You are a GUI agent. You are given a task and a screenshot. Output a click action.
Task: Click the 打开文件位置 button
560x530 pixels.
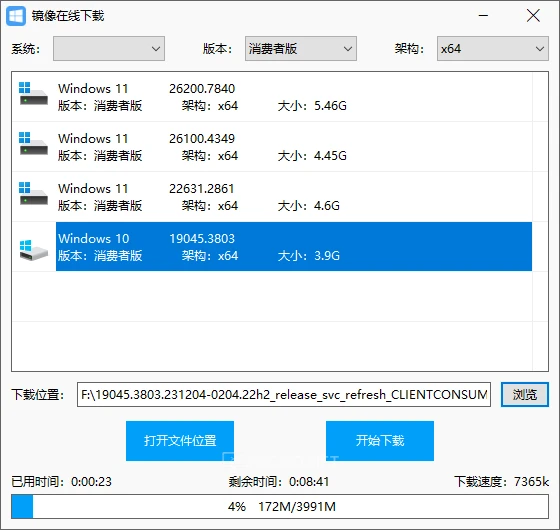pos(180,441)
